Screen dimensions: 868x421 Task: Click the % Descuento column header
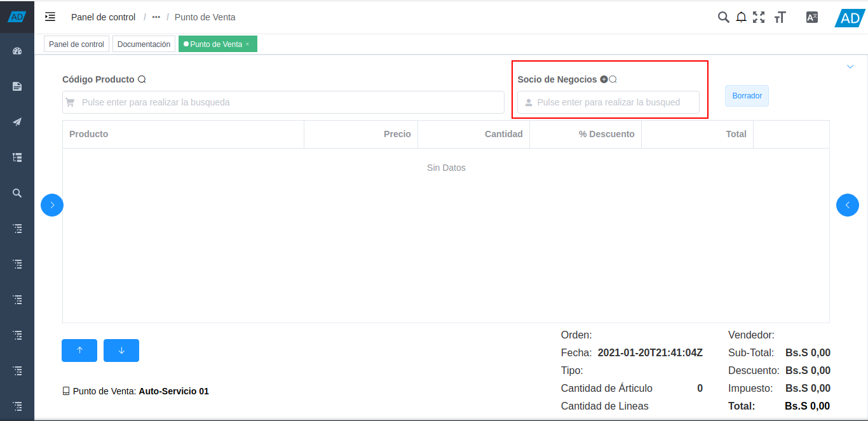click(x=585, y=134)
